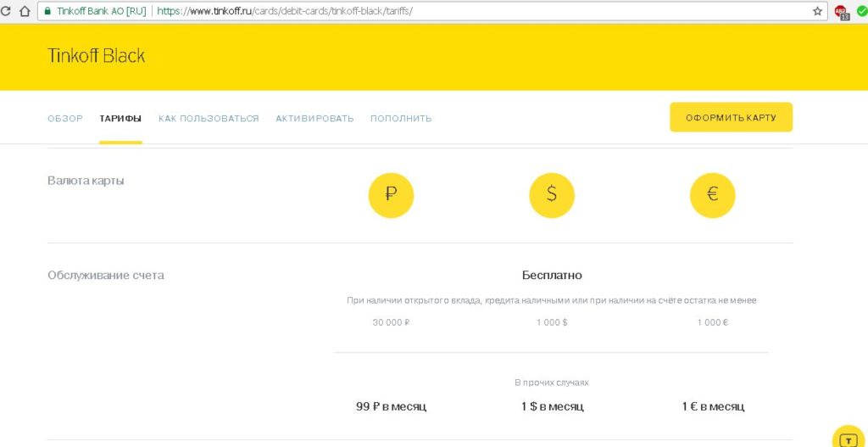Select the ruble currency circle icon
This screenshot has height=447, width=868.
(391, 195)
